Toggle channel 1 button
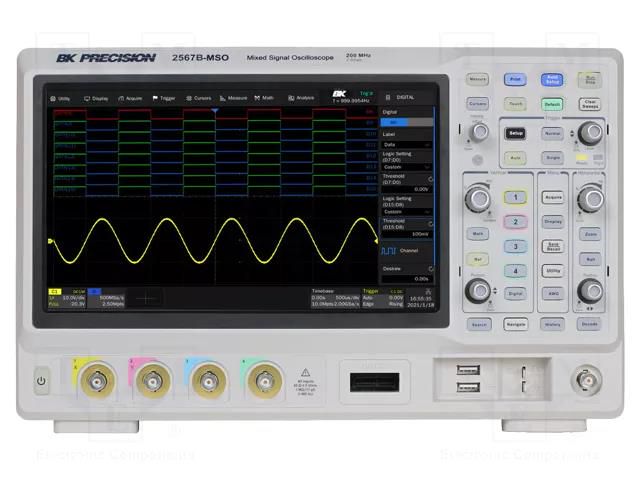640x480 pixels. [515, 198]
